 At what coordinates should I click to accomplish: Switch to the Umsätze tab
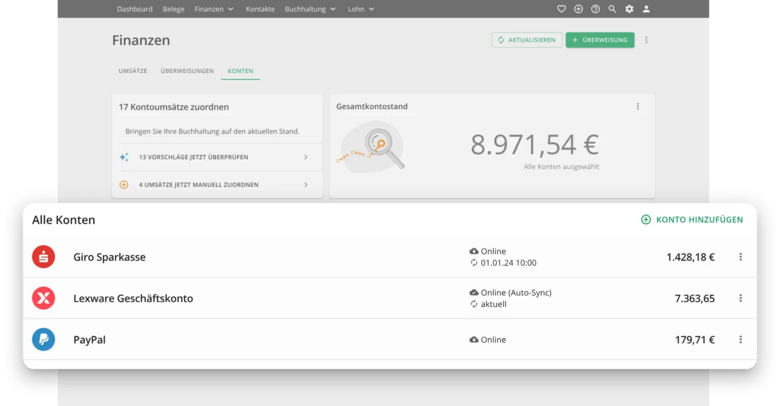pyautogui.click(x=133, y=71)
